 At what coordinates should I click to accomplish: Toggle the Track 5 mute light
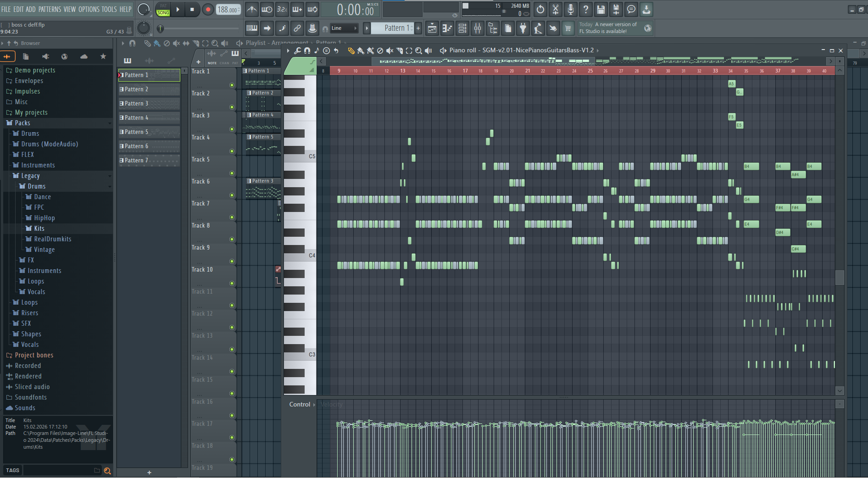(x=232, y=173)
